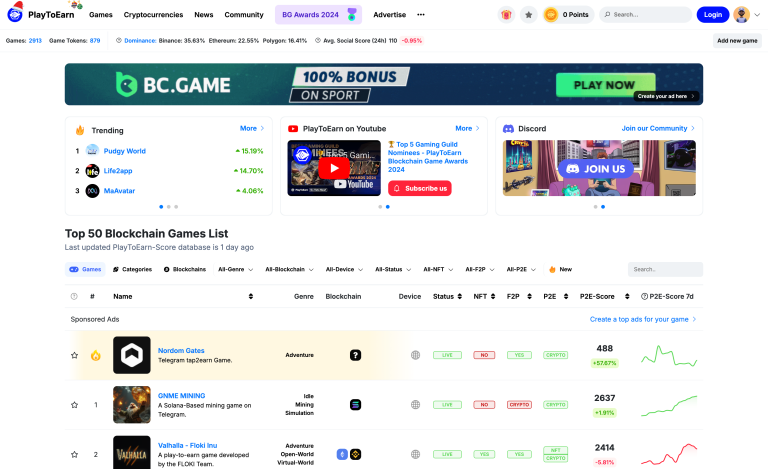Click the gold coin points icon
This screenshot has width=768, height=469.
(551, 15)
